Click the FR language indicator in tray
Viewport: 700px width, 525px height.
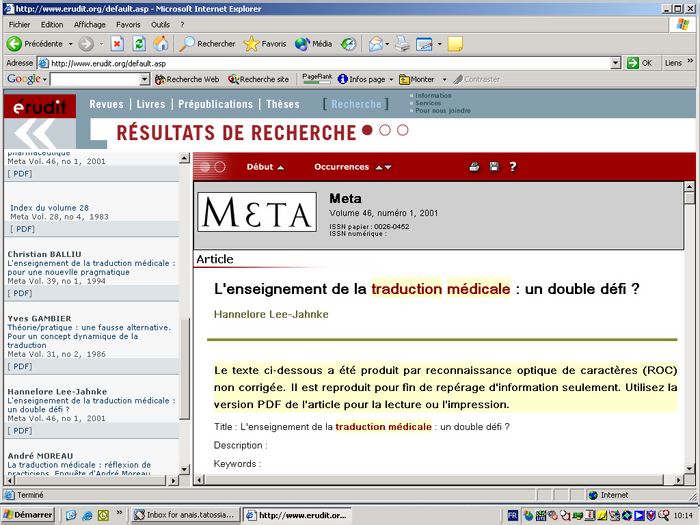pos(512,515)
